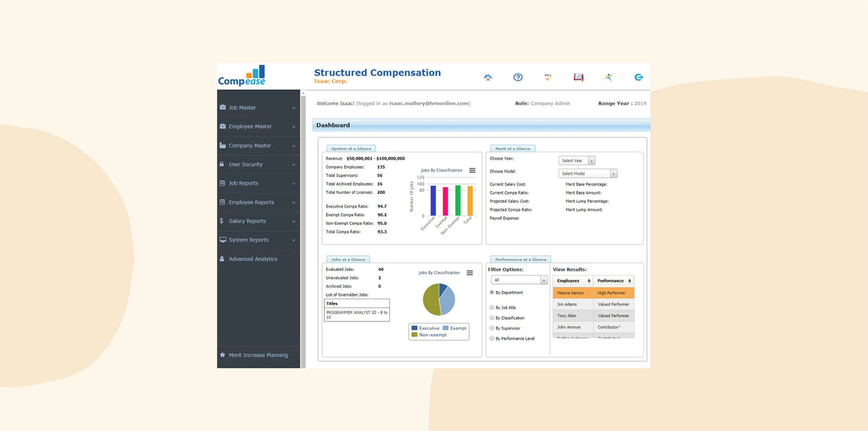Sort by Employees column arrows
This screenshot has height=431, width=868.
point(589,281)
